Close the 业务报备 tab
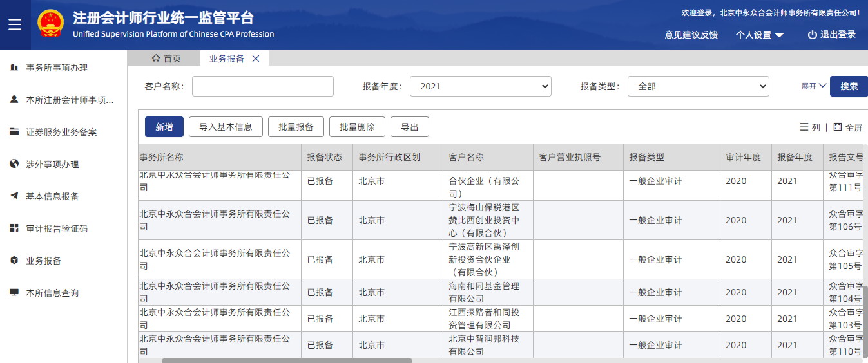The height and width of the screenshot is (363, 868). 256,59
